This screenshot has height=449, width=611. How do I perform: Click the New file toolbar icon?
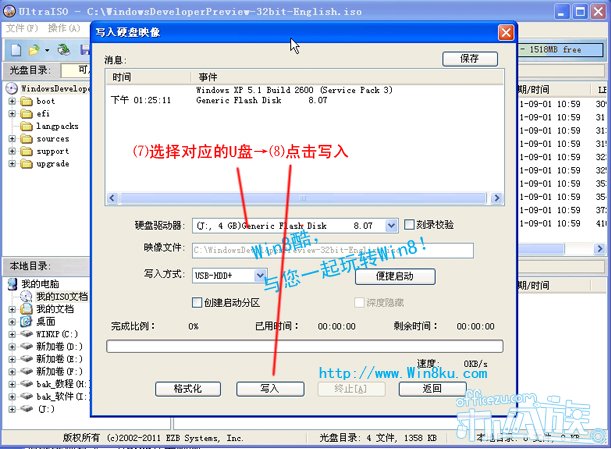pyautogui.click(x=16, y=50)
